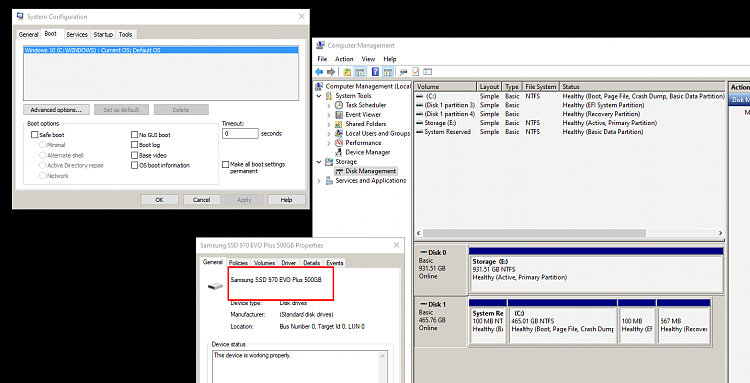Toggle the Show/Hide Action Pane toolbar icon
This screenshot has width=750, height=383.
click(388, 72)
